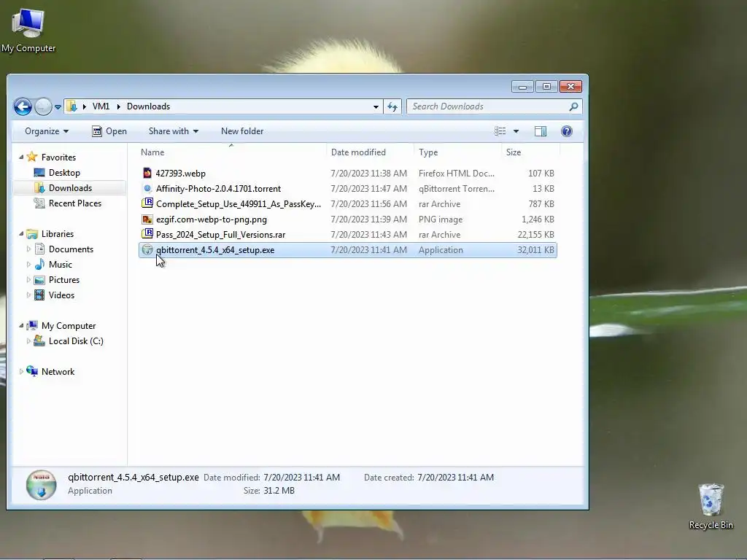The width and height of the screenshot is (747, 560).
Task: Click ezgif.com-webp-to-png.png file name
Action: coord(212,219)
